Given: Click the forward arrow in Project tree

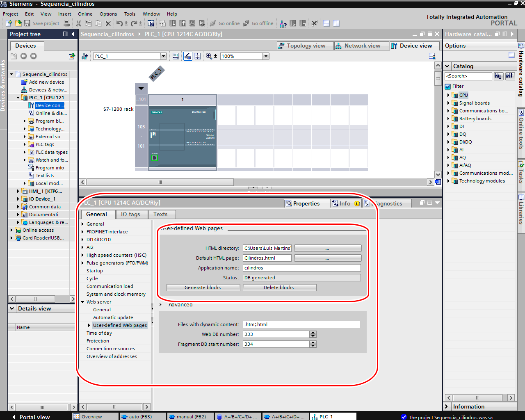Looking at the screenshot, I should 34,56.
